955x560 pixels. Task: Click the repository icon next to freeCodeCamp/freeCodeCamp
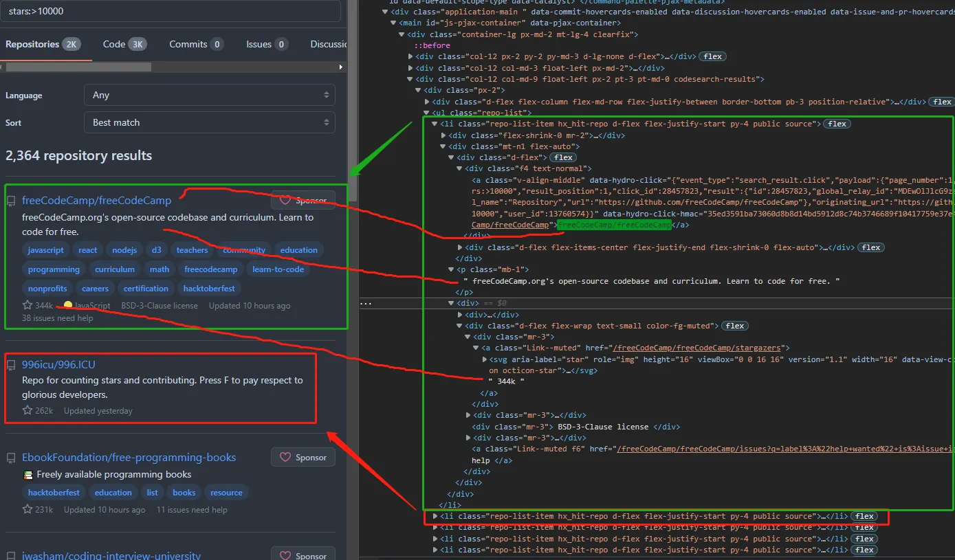[11, 201]
